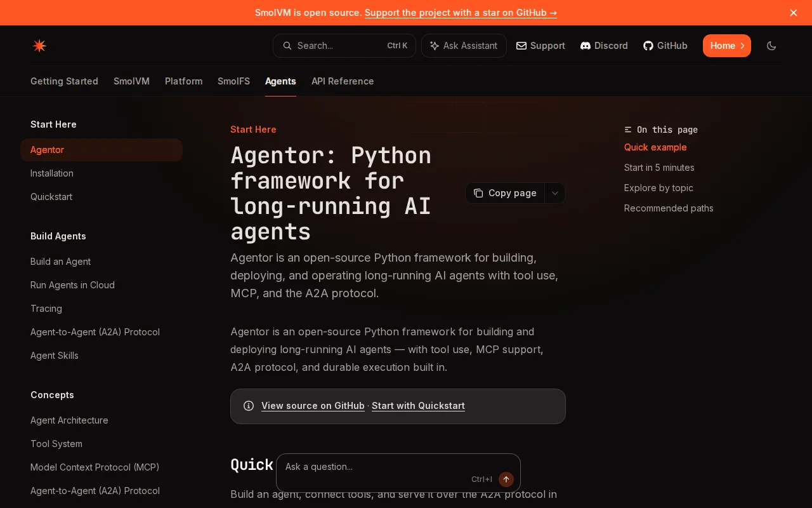Jump to Explore by topic section
The image size is (812, 508).
pos(658,188)
